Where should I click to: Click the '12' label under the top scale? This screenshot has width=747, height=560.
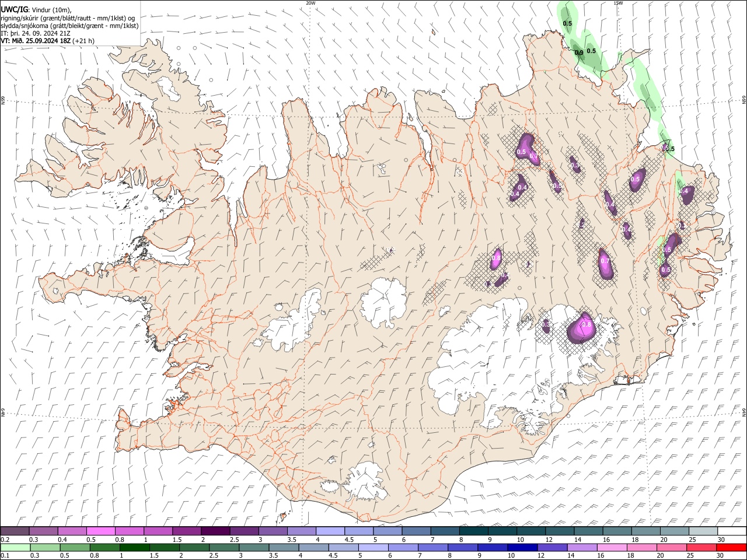(549, 540)
